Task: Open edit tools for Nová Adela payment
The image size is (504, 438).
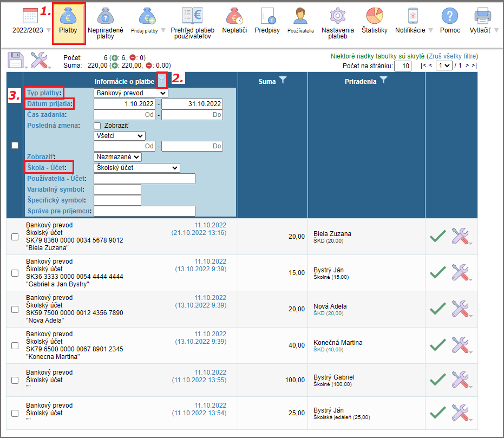Action: (x=460, y=309)
